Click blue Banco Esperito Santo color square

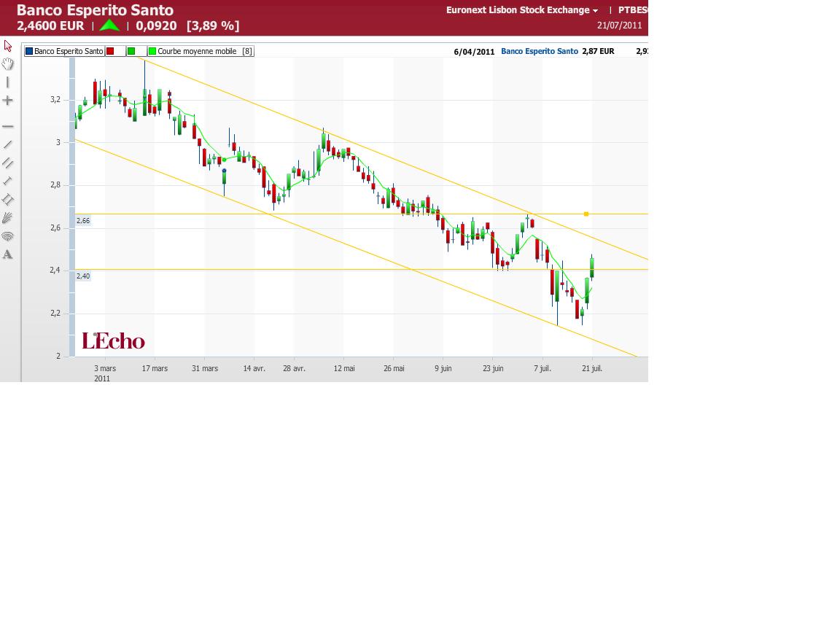(x=29, y=52)
